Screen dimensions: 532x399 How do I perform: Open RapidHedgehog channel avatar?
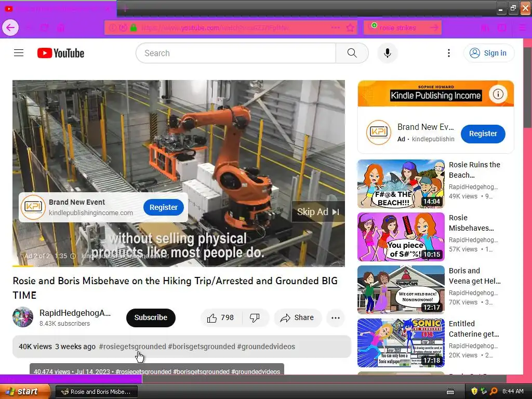[x=23, y=317]
